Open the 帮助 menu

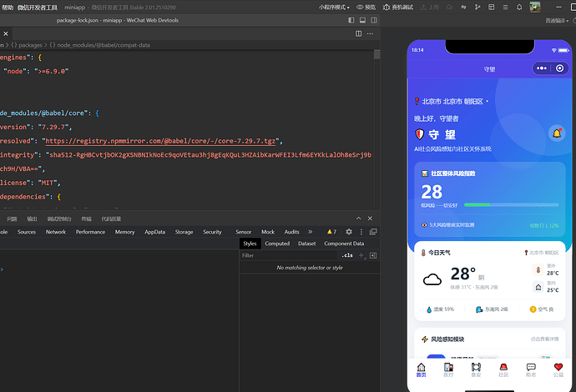coord(8,8)
